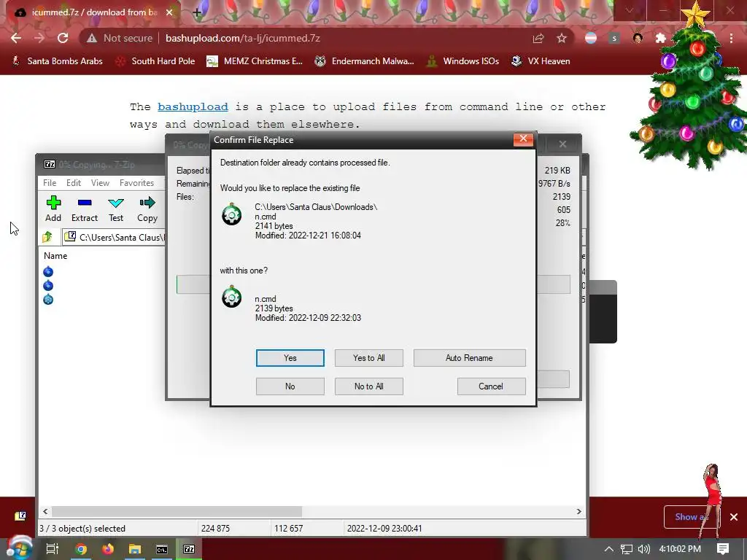The height and width of the screenshot is (560, 747).
Task: Click the copying progress bar
Action: pyautogui.click(x=193, y=284)
